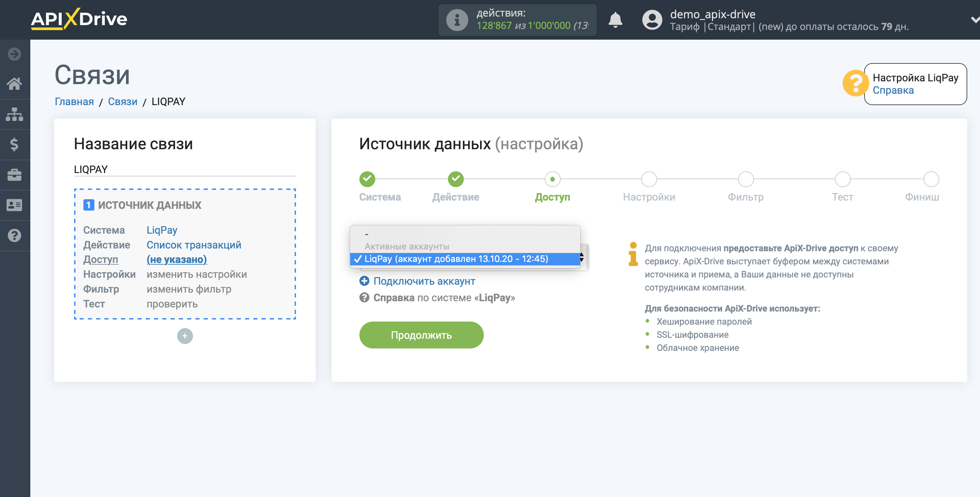Click Тест step circle
This screenshot has width=980, height=497.
click(x=843, y=179)
